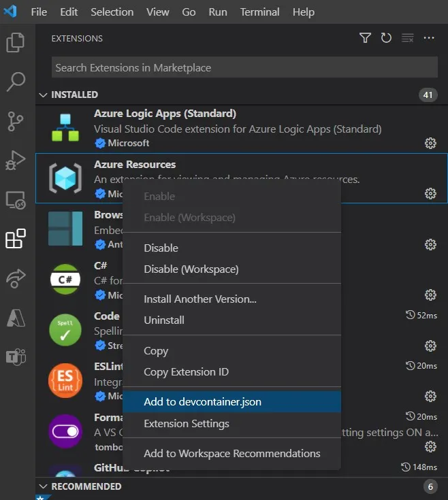Open manage gear on the Code Spell Checker row
This screenshot has height=500, width=448.
pos(430,346)
